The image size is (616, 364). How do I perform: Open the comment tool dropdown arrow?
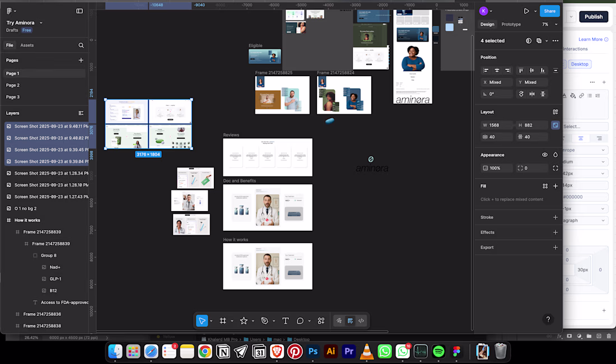[309, 321]
